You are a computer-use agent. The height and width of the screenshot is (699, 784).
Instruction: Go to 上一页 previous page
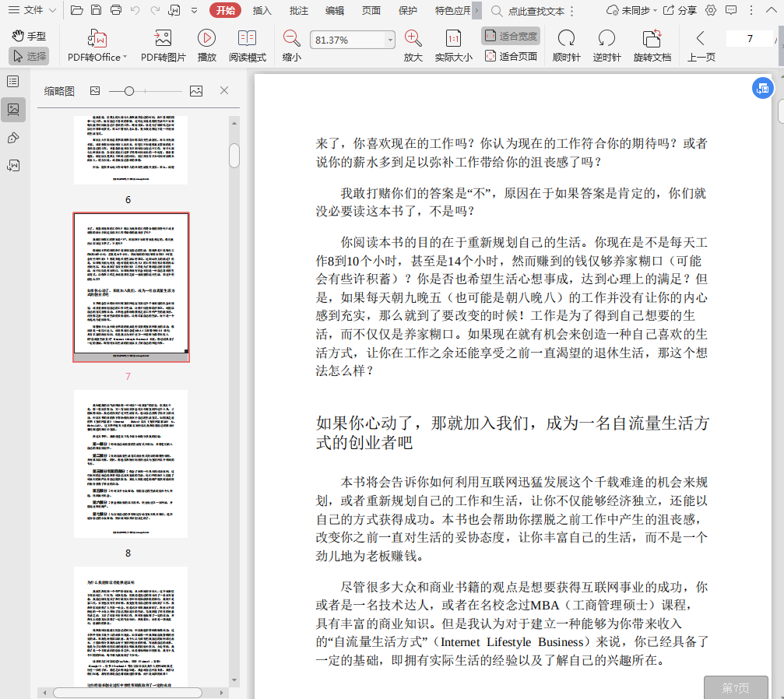[701, 45]
